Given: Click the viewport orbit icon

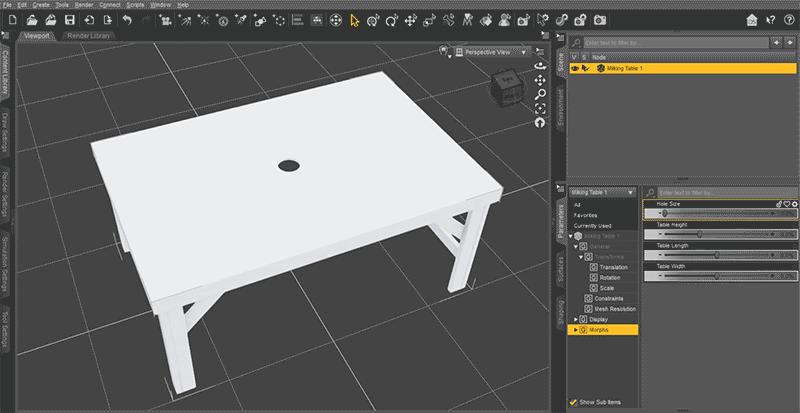Looking at the screenshot, I should (x=540, y=66).
